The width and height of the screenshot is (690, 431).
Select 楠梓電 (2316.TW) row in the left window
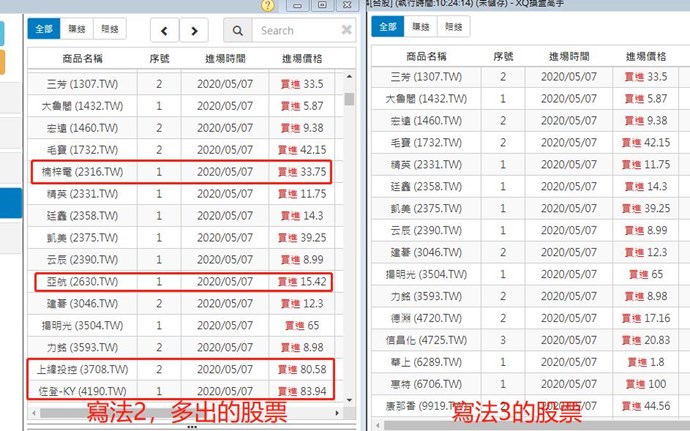(x=181, y=172)
